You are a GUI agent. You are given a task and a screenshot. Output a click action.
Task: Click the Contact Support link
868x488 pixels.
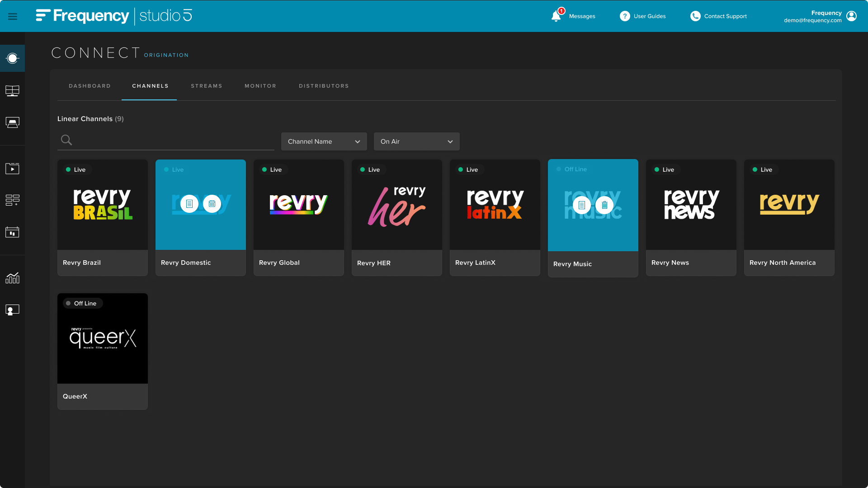pos(725,16)
